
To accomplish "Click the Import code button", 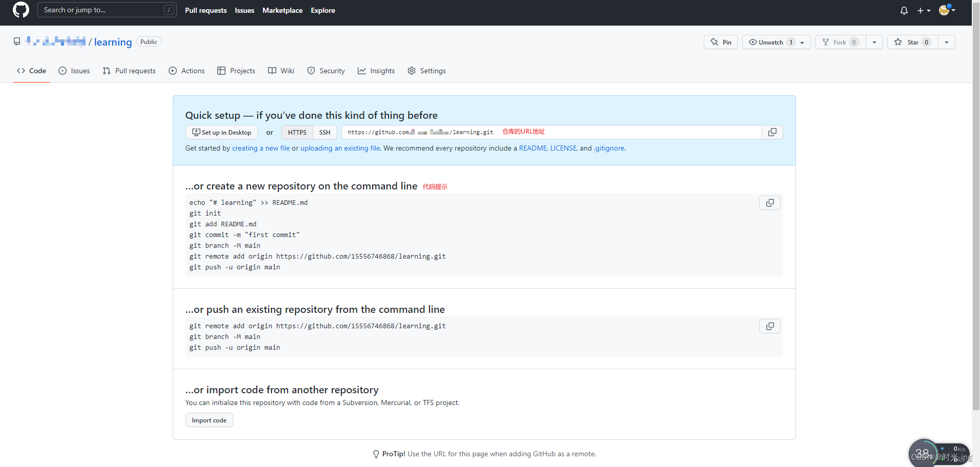I will [209, 420].
